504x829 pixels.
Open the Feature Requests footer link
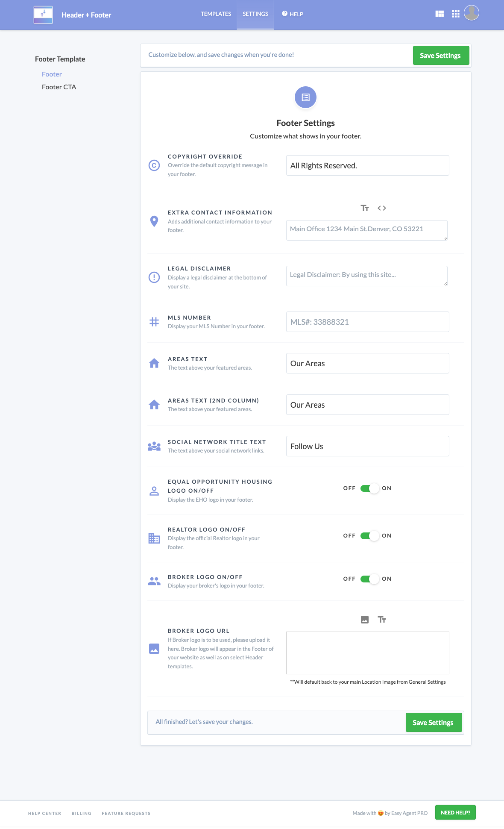click(126, 814)
